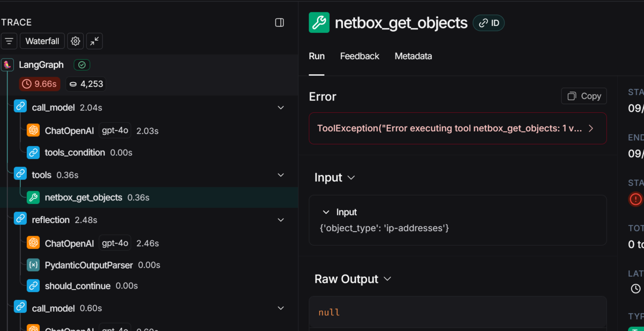Click the red error status icon

coord(635,199)
